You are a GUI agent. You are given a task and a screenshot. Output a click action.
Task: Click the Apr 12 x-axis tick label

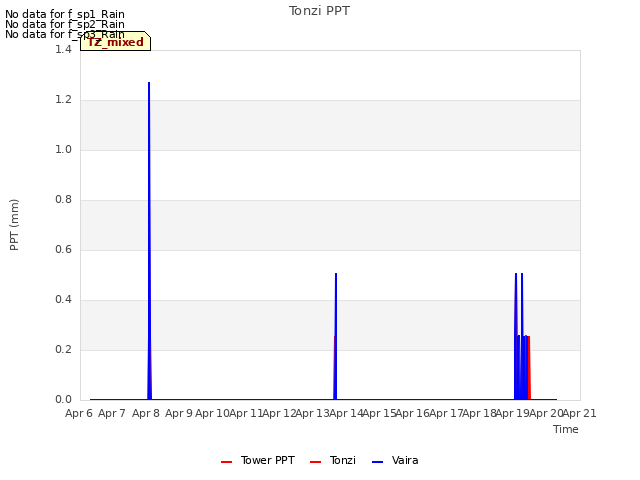point(279,413)
